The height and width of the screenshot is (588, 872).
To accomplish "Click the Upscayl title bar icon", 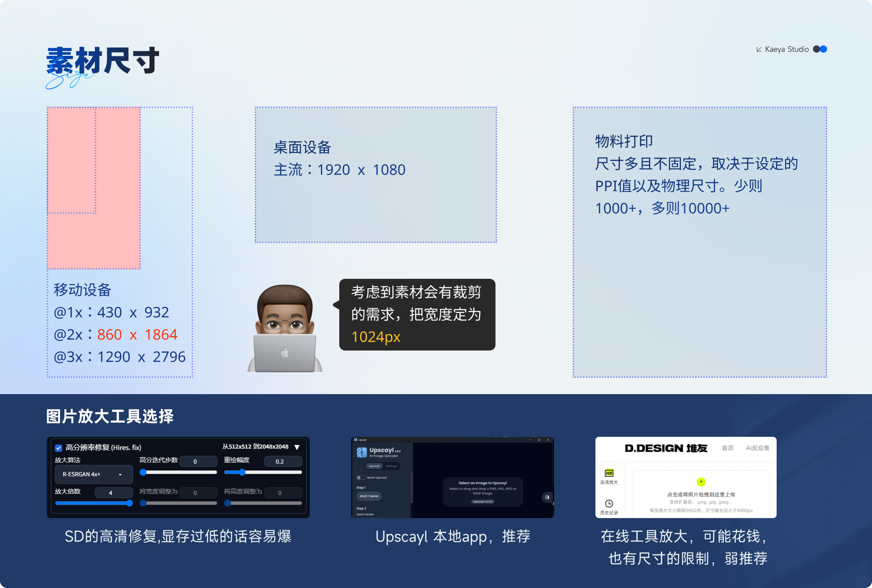I will tap(355, 440).
